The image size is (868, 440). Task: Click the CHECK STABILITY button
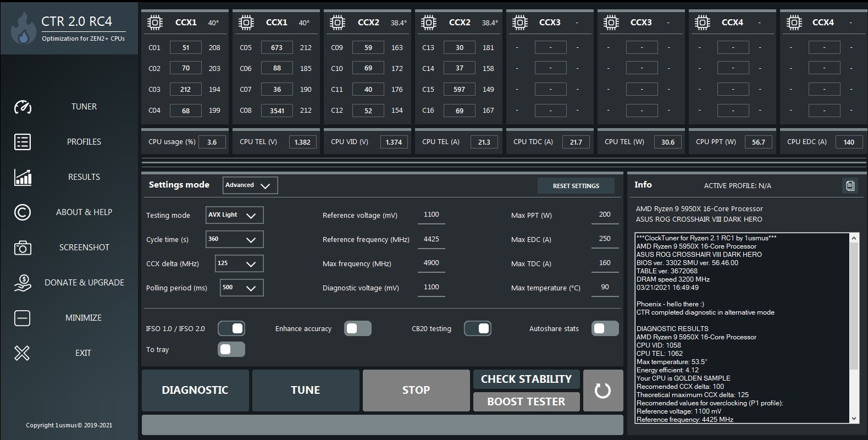526,379
